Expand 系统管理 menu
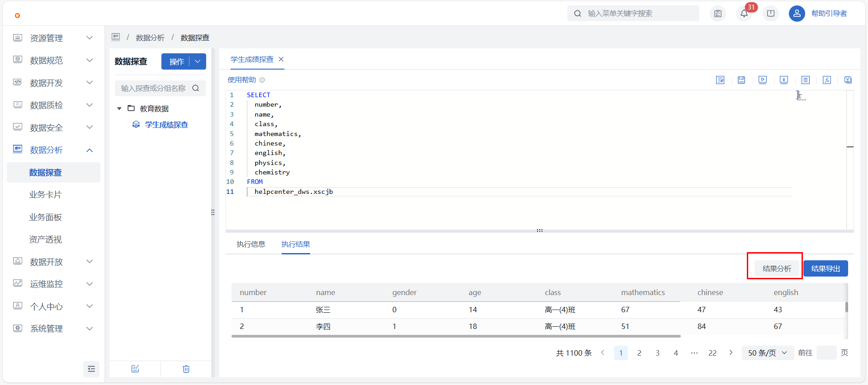Image resolution: width=868 pixels, height=385 pixels. 90,329
